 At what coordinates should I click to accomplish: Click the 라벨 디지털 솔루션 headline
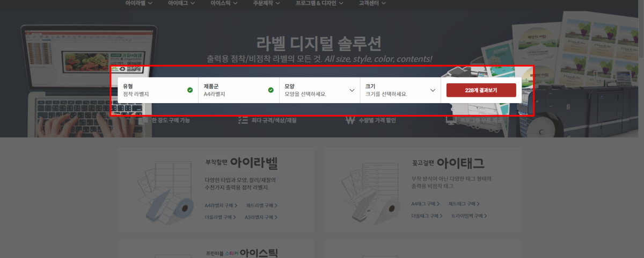pyautogui.click(x=319, y=42)
